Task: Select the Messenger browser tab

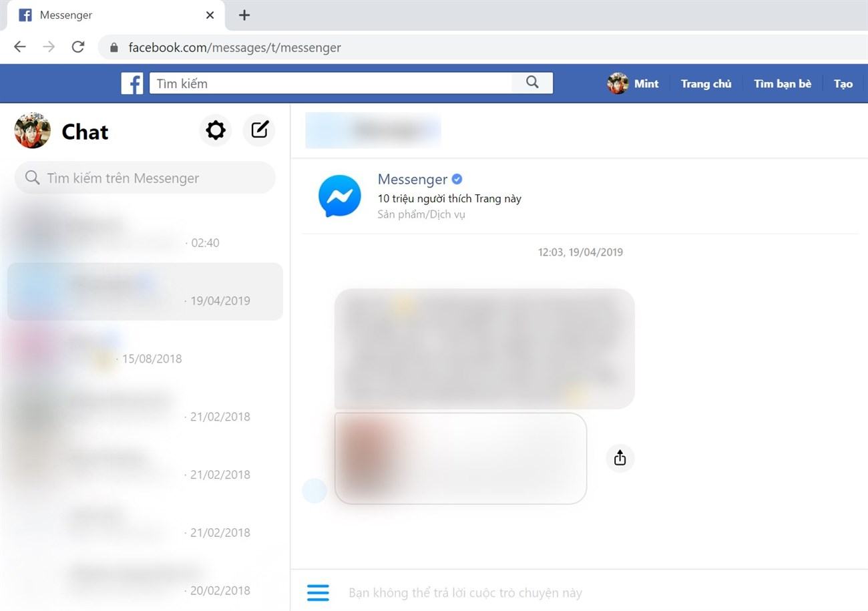Action: 116,15
